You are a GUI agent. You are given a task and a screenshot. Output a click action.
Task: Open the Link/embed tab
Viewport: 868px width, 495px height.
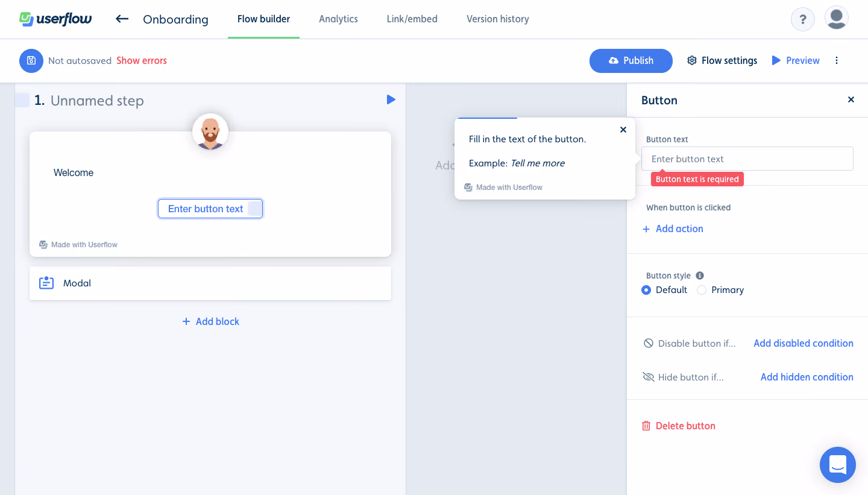click(x=412, y=19)
